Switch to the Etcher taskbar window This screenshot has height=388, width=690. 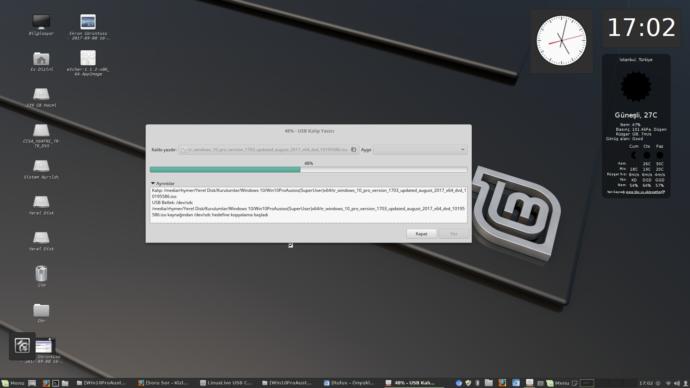[x=349, y=383]
